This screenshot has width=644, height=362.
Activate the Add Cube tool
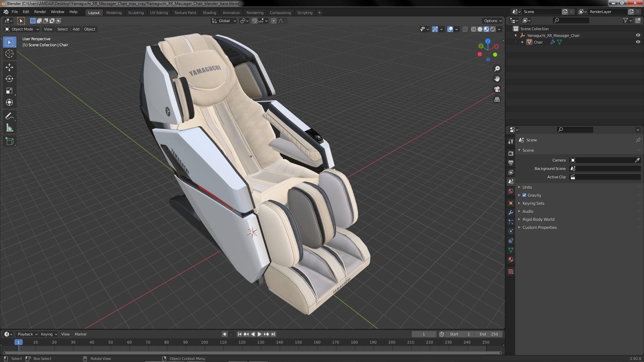click(x=9, y=141)
